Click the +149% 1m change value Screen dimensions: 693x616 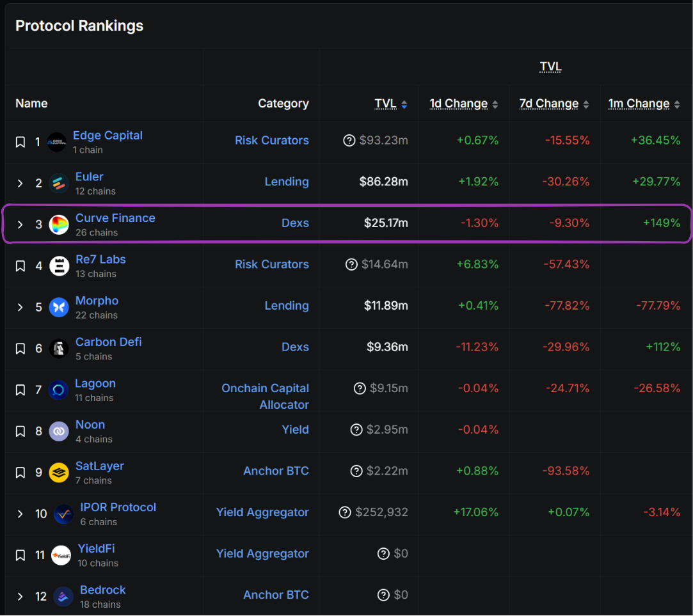[x=662, y=223]
